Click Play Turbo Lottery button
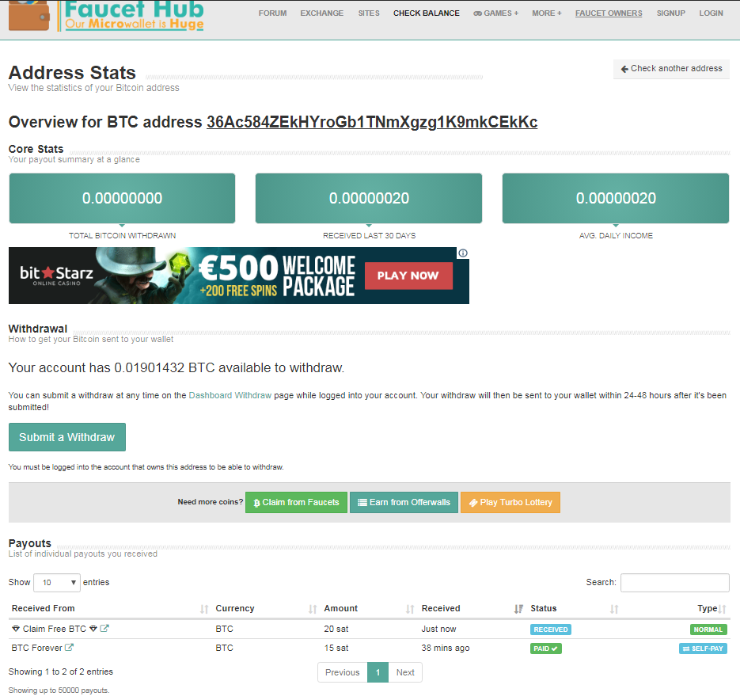The width and height of the screenshot is (740, 700). [510, 502]
